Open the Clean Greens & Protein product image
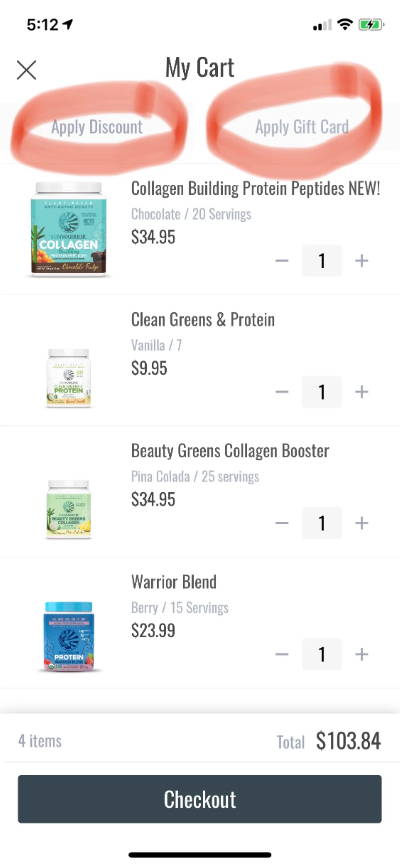Screen dimensions: 400x866 pyautogui.click(x=69, y=378)
